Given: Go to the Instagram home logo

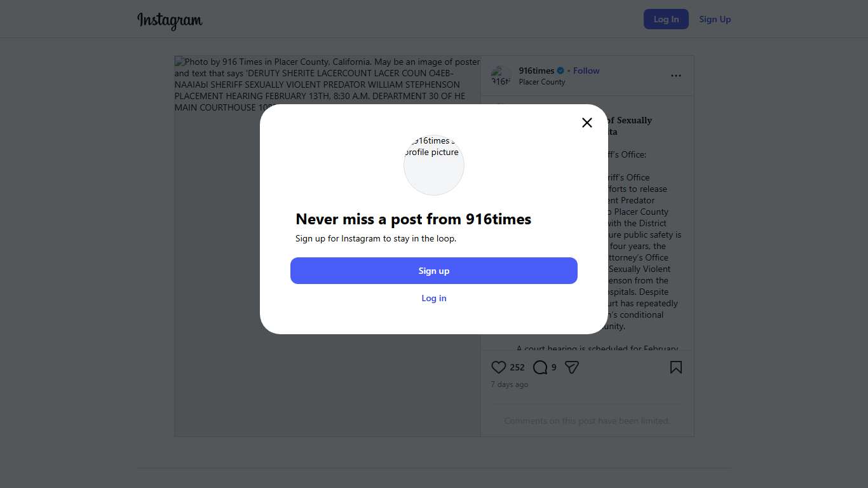Looking at the screenshot, I should point(170,20).
